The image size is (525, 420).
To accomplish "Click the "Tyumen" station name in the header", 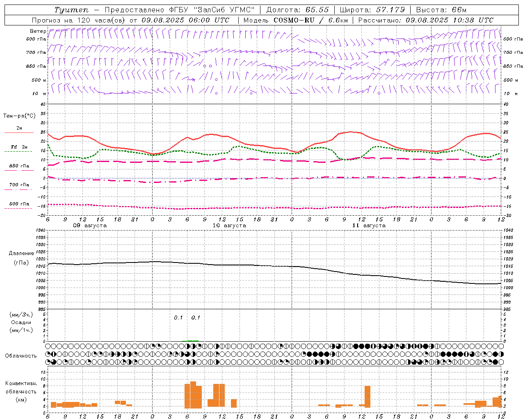I will 71,10.
